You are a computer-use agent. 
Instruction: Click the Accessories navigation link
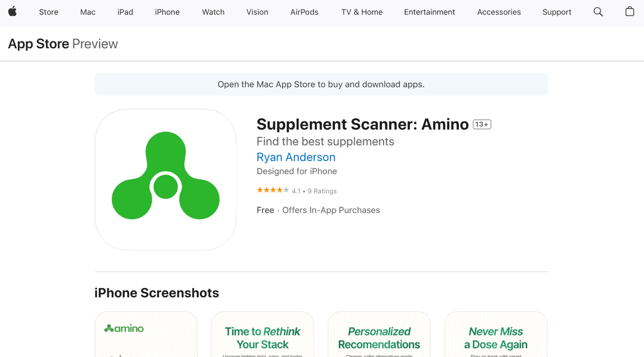(499, 12)
